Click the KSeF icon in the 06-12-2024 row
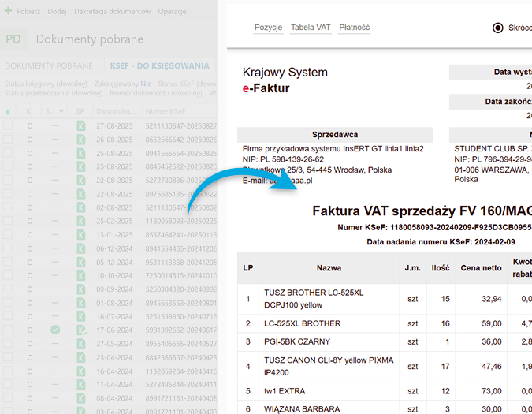 (80, 248)
